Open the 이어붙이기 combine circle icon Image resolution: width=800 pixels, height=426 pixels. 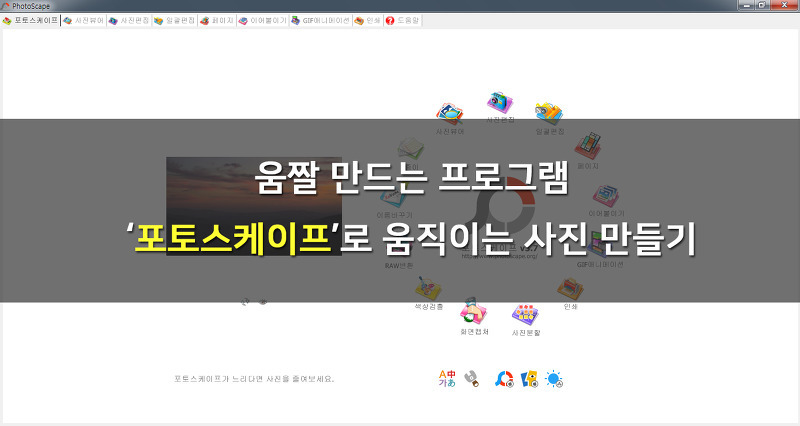click(606, 196)
